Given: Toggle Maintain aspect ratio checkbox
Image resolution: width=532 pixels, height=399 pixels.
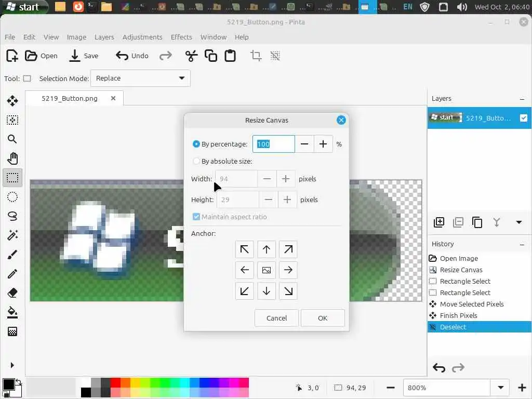Looking at the screenshot, I should click(196, 217).
